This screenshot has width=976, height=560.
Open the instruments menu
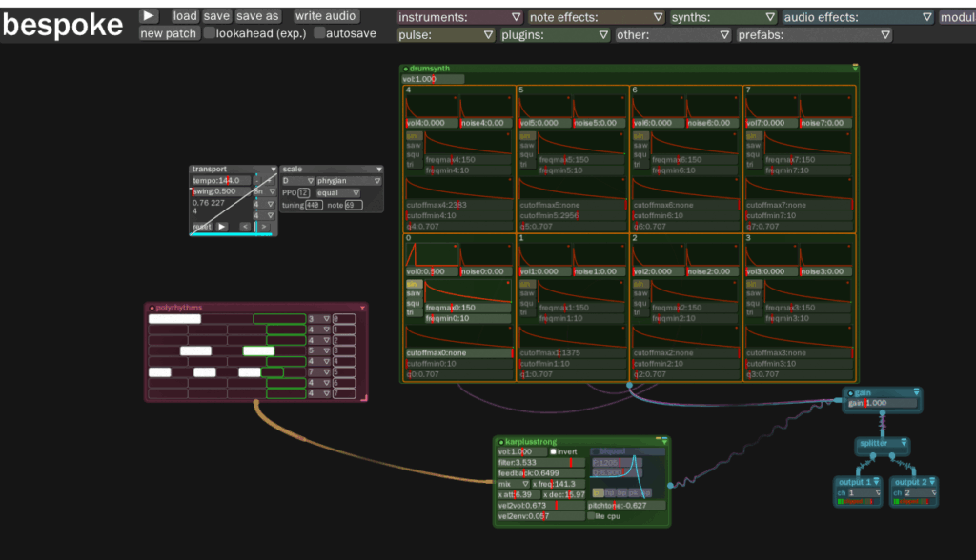(459, 17)
